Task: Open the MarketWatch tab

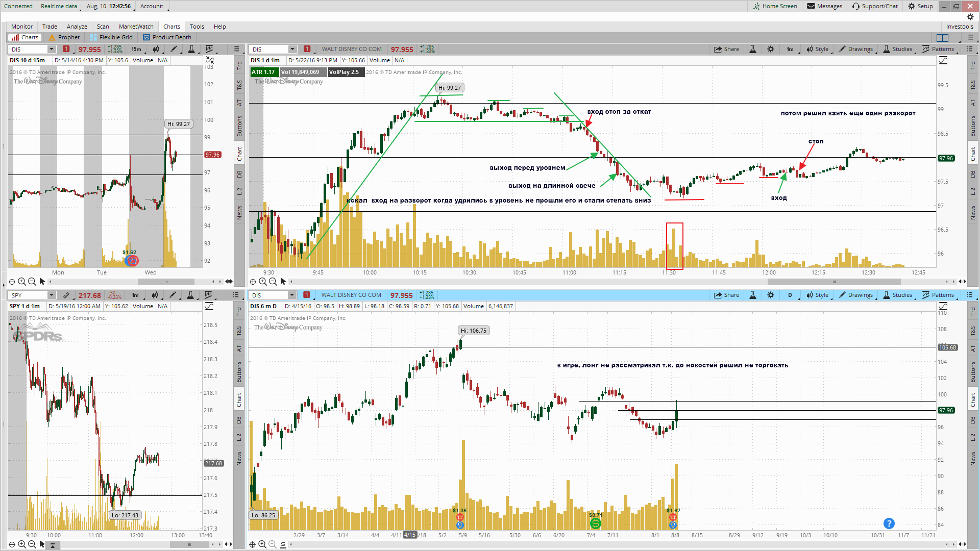Action: click(136, 27)
